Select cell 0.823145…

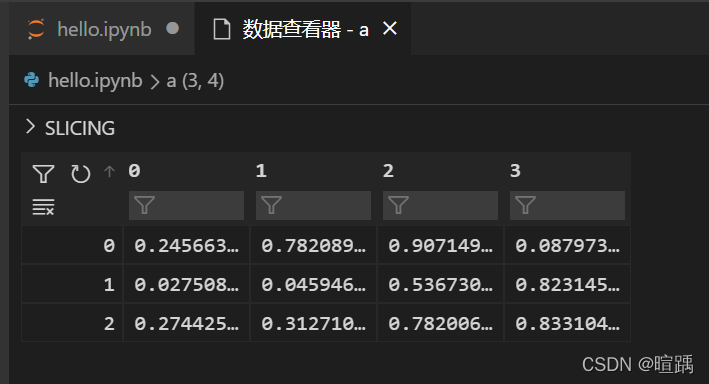click(567, 284)
